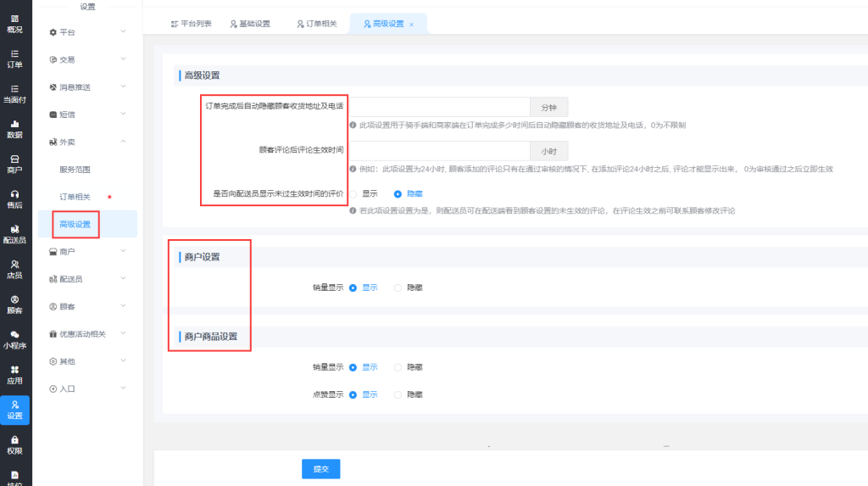Expand the 消息推送 menu group
Viewport: 868px width, 486px height.
click(x=87, y=87)
